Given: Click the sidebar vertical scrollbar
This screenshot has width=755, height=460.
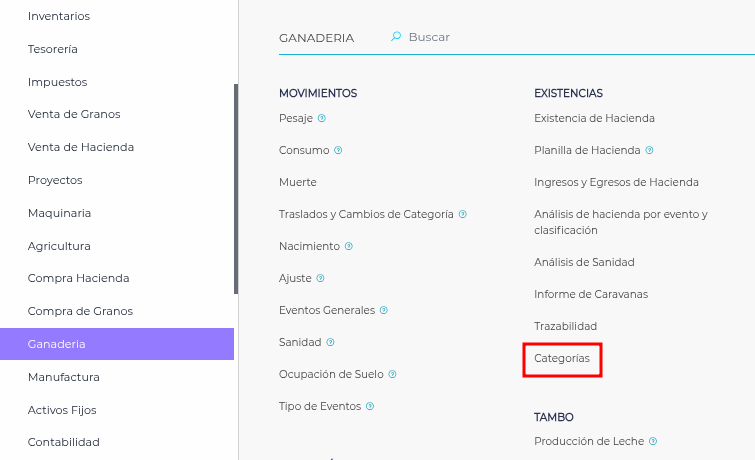Looking at the screenshot, I should (236, 188).
